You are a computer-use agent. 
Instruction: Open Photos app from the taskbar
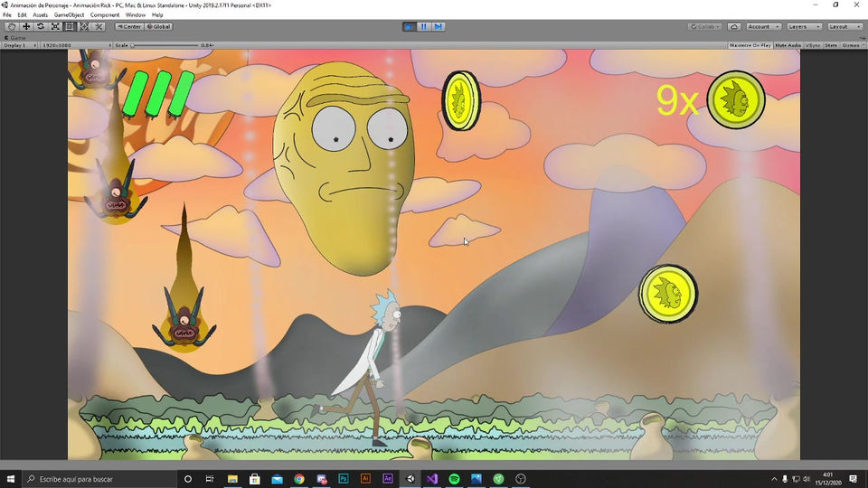click(x=476, y=479)
